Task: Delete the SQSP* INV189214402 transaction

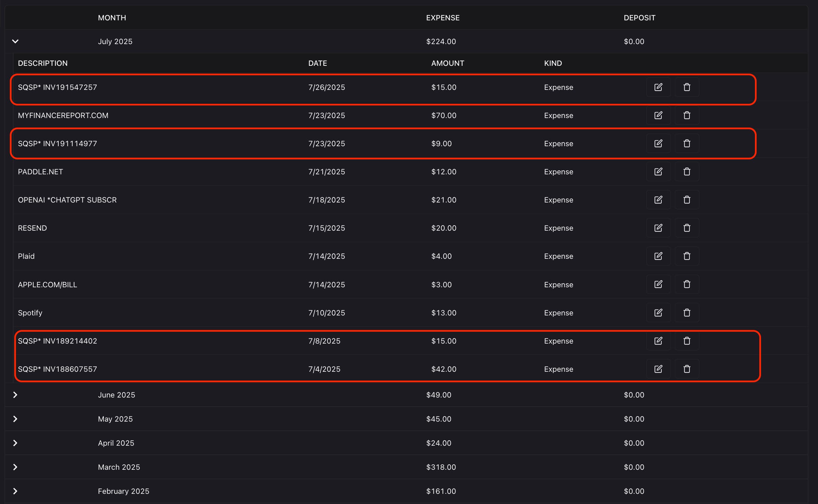Action: pyautogui.click(x=687, y=341)
